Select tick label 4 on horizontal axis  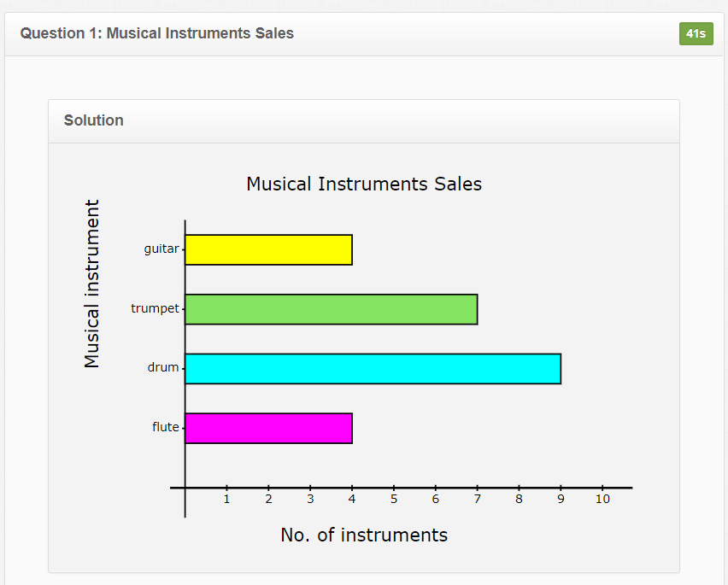pyautogui.click(x=352, y=500)
